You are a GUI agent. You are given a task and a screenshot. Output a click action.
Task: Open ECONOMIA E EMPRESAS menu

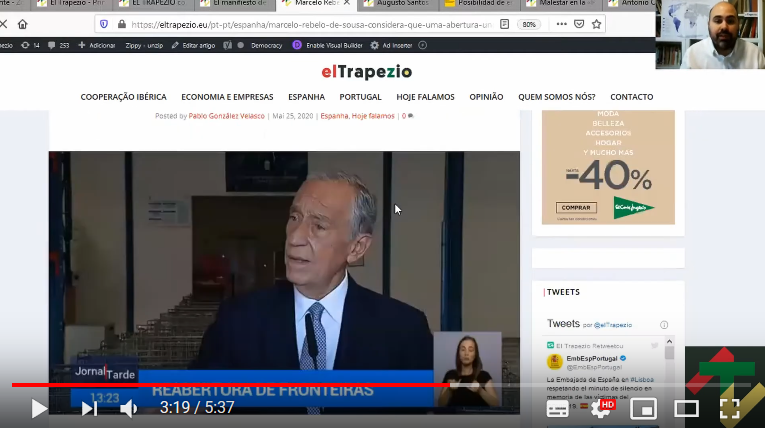click(227, 97)
